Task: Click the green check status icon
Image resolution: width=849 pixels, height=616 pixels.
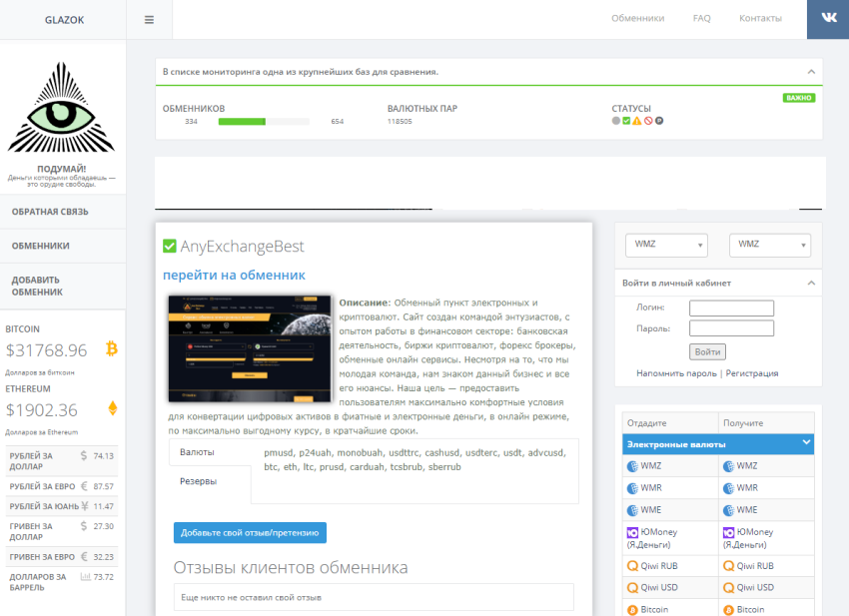Action: 626,121
